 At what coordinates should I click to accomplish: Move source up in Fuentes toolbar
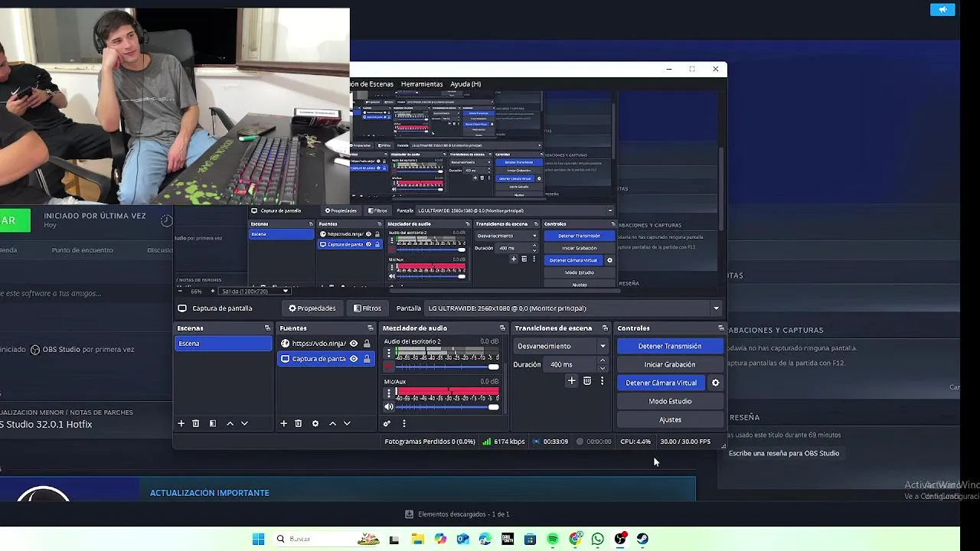click(332, 423)
